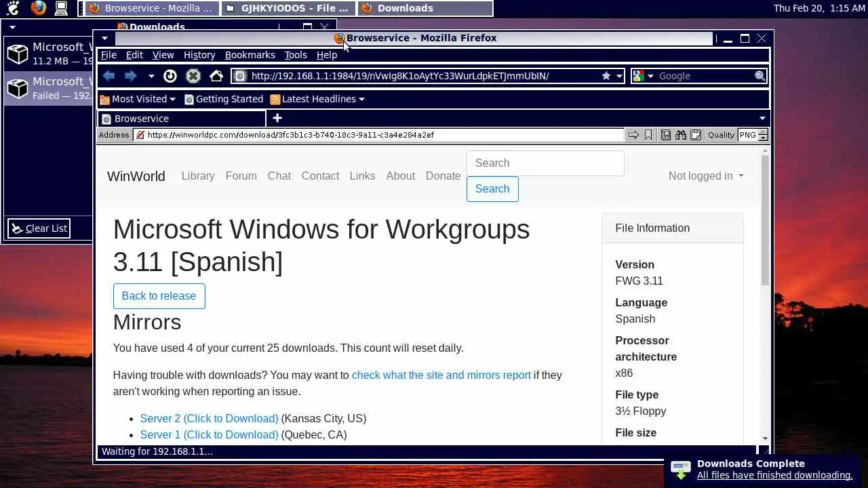Screen dimensions: 868x488
Task: Expand the Most Visited bookmarks folder
Action: 138,99
